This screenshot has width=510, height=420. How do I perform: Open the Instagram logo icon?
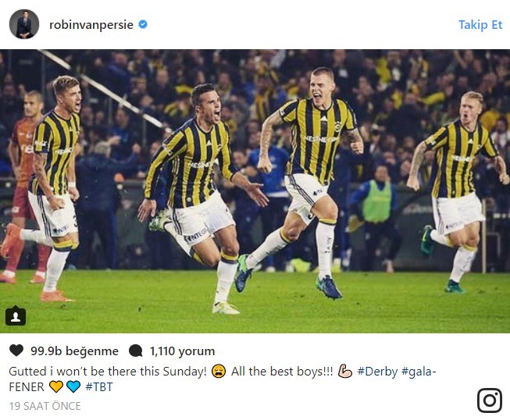[x=490, y=400]
